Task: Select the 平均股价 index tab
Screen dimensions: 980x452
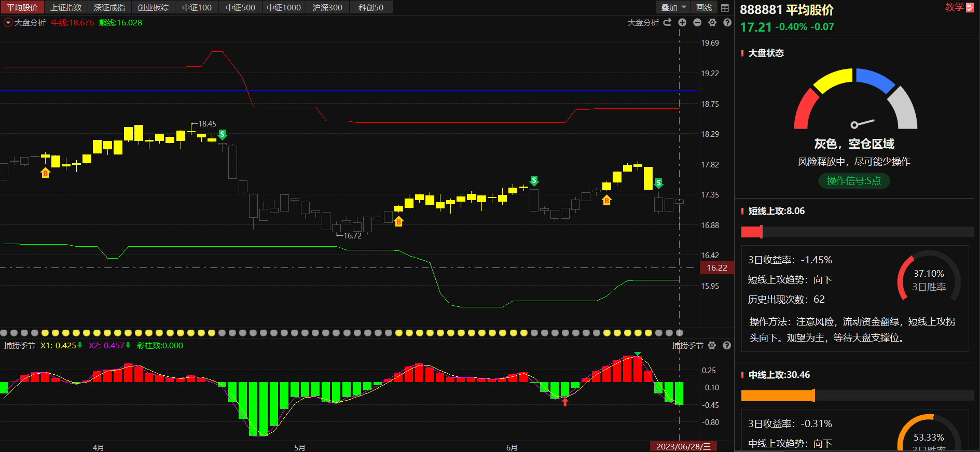Action: 22,7
